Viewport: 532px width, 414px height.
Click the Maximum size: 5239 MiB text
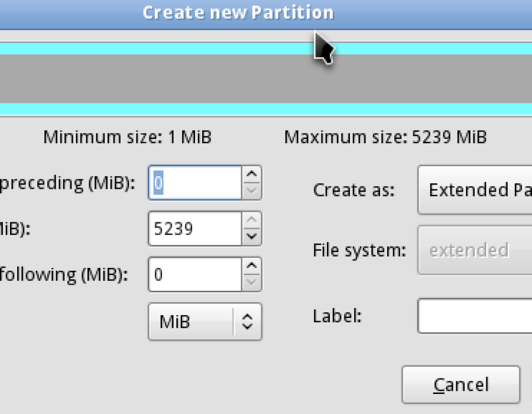(385, 137)
